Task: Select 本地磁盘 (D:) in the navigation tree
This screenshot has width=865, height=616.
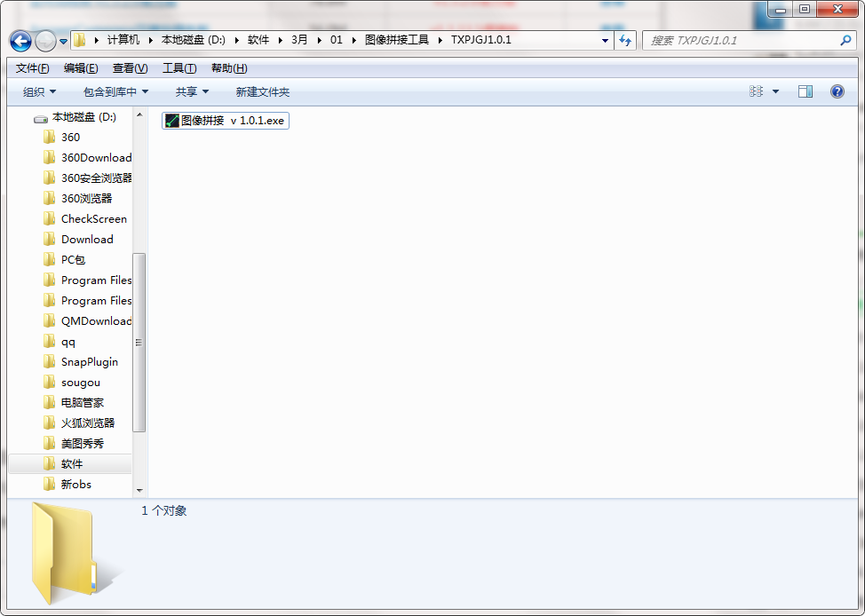Action: coord(75,117)
